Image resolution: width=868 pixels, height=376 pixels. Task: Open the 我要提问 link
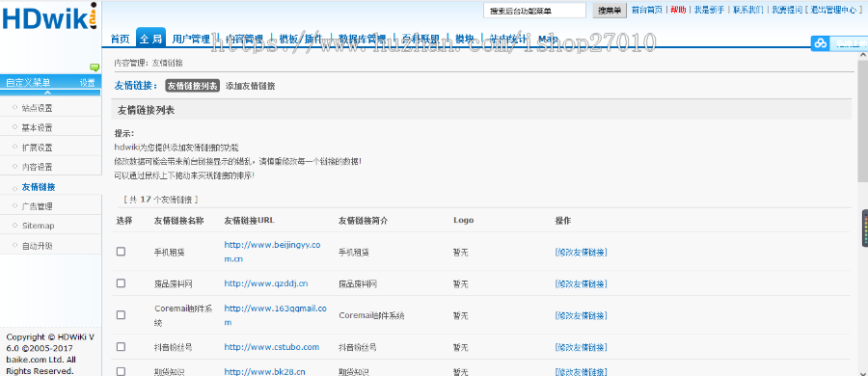[787, 10]
